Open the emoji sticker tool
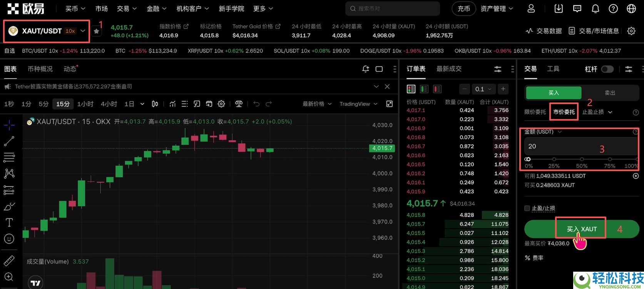644x289 pixels. pos(9,239)
